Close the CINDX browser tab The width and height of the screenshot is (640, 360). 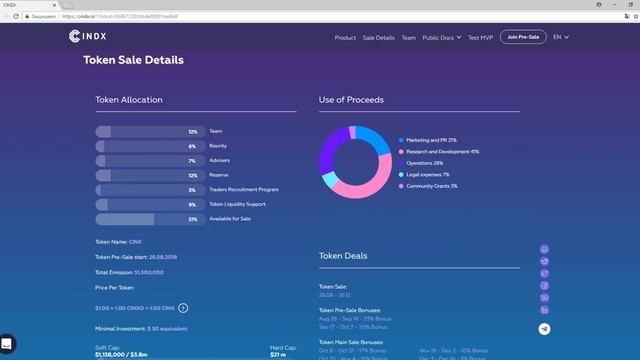[x=54, y=5]
